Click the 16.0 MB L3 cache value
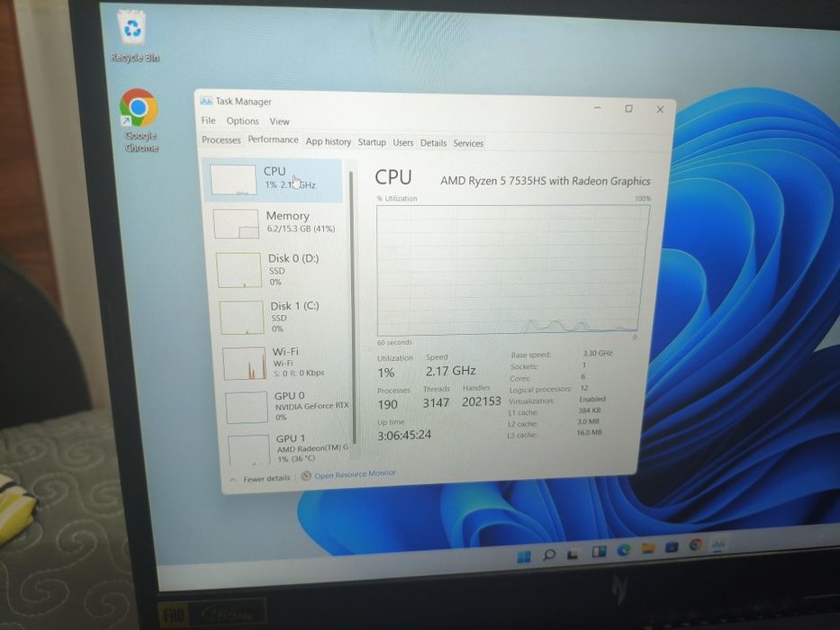Screen dimensions: 840x630 590,432
